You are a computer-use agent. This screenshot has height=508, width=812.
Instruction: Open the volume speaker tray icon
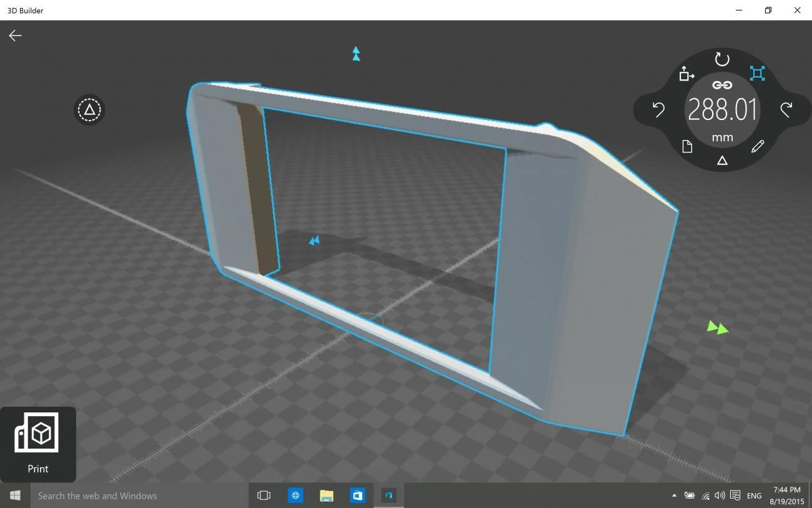(x=720, y=496)
